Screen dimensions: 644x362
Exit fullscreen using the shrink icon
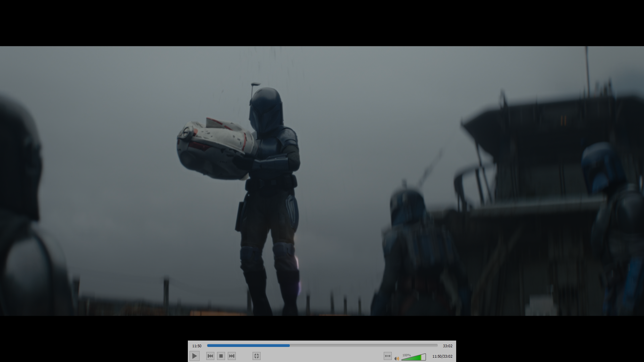(x=257, y=356)
